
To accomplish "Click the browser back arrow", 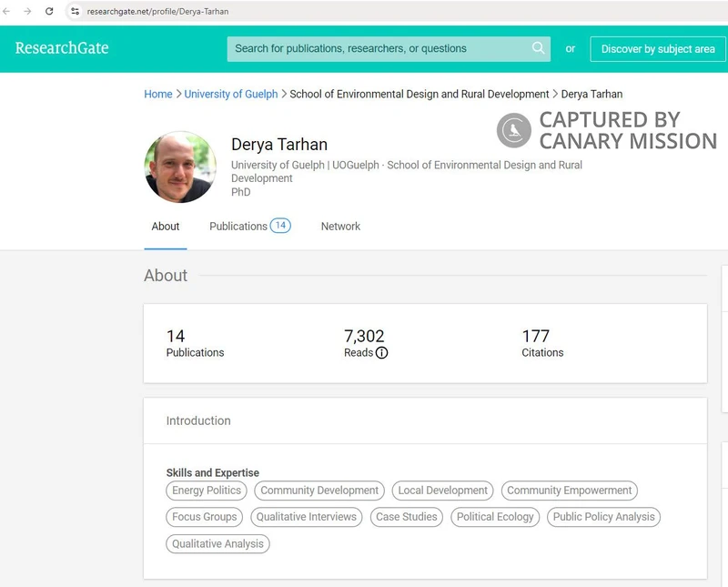I will coord(7,12).
